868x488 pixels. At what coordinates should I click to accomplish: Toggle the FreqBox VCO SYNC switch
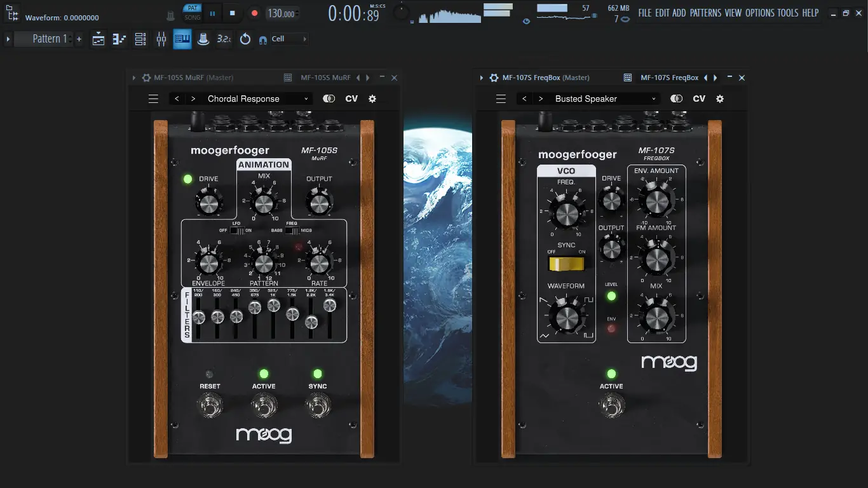pyautogui.click(x=566, y=264)
